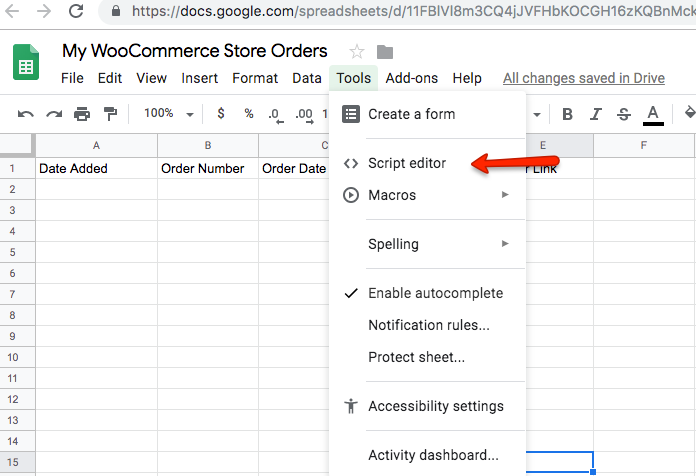The height and width of the screenshot is (476, 696).
Task: Click the browser back arrow
Action: [x=12, y=11]
